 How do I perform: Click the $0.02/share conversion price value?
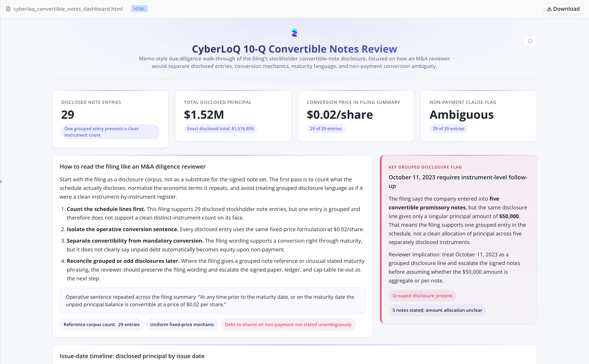[x=340, y=115]
